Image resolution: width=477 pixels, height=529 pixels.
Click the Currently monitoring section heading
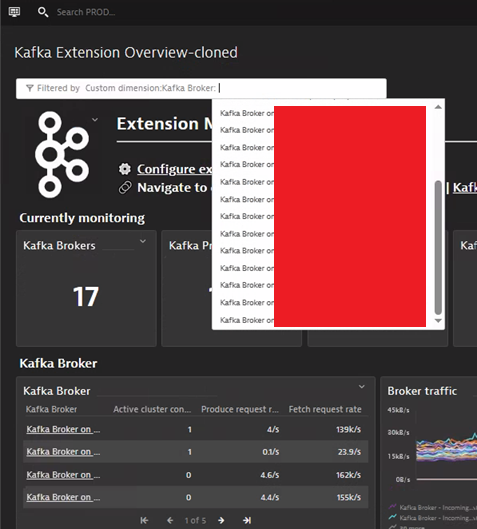82,218
